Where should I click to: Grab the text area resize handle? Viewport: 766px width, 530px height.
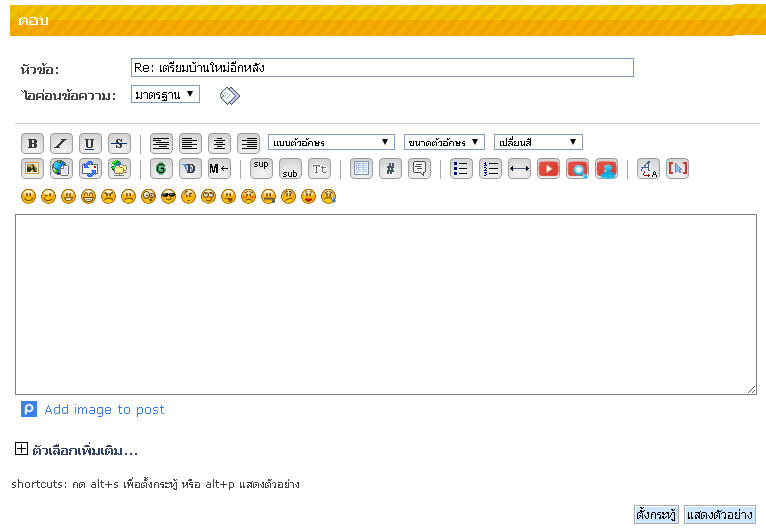[x=751, y=389]
